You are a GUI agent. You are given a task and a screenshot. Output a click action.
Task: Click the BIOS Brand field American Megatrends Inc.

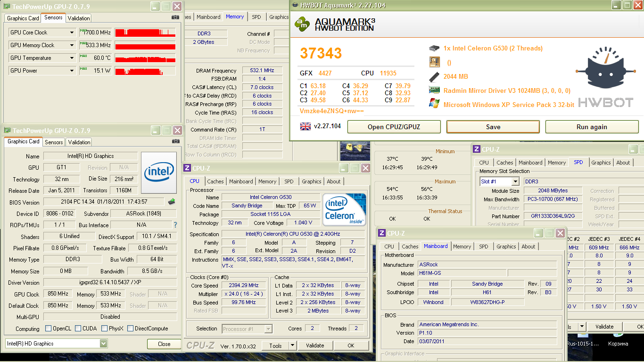pos(487,324)
